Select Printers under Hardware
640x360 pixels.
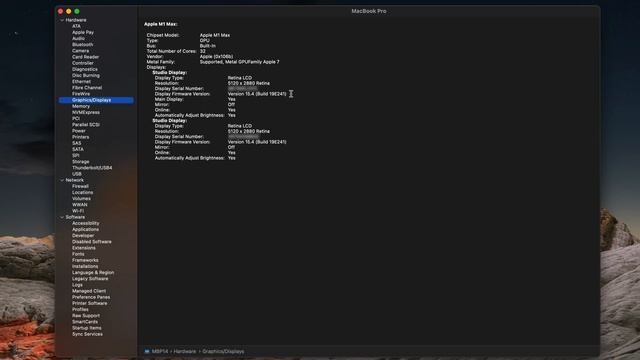point(80,137)
